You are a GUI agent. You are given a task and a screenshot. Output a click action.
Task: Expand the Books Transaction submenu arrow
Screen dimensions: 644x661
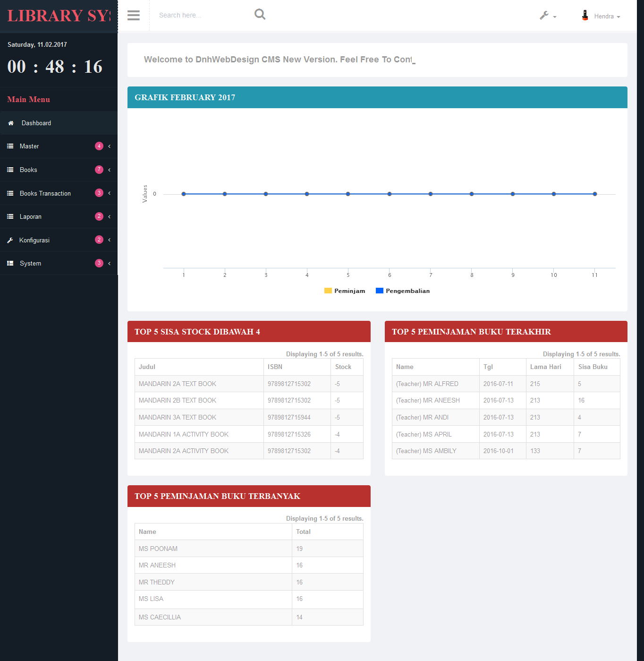(110, 193)
